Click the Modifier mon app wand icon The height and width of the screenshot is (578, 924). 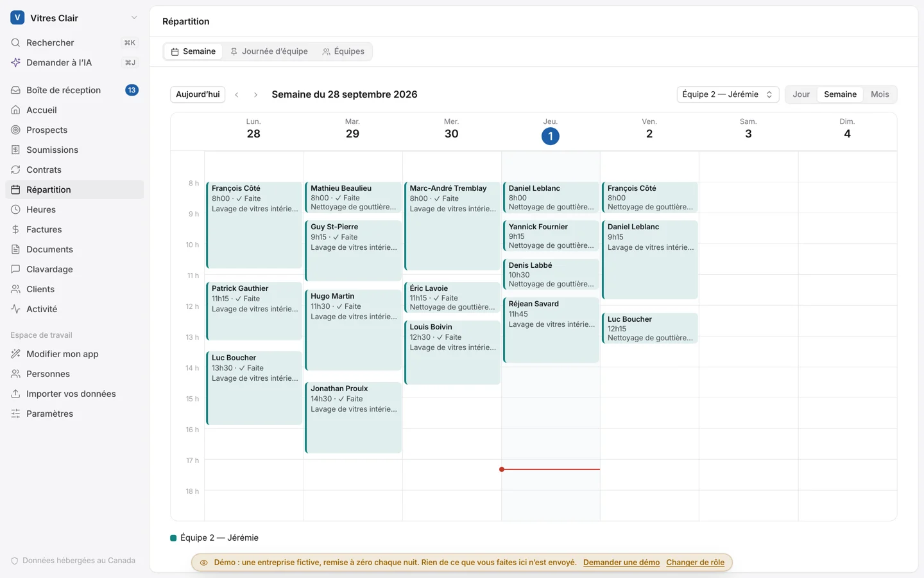click(x=15, y=354)
